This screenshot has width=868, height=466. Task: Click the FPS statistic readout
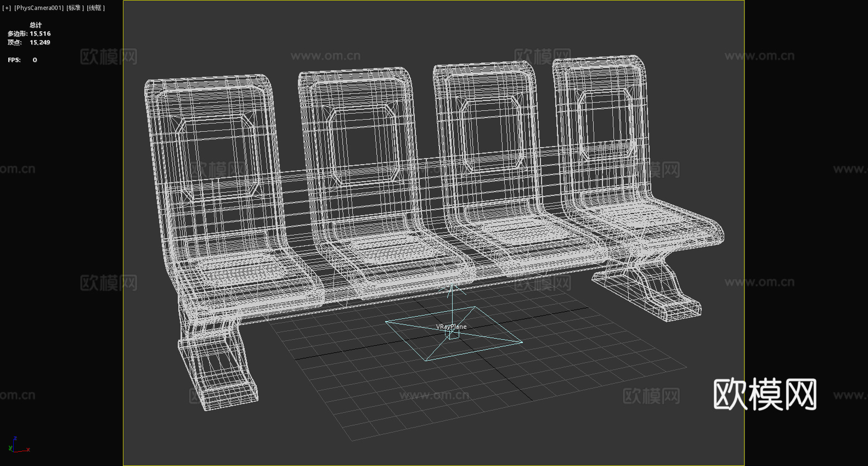[x=22, y=60]
